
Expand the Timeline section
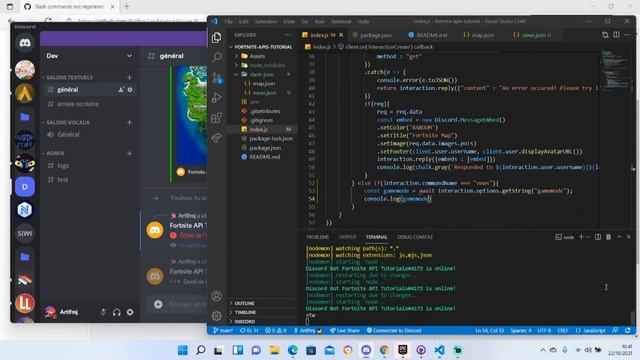[x=245, y=312]
